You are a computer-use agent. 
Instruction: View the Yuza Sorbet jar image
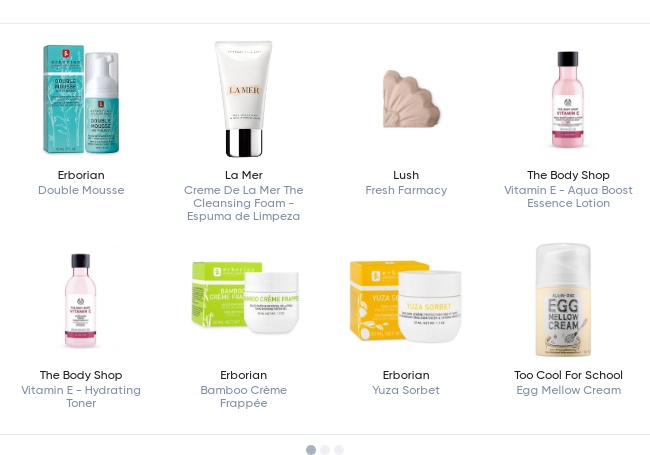[x=406, y=301]
